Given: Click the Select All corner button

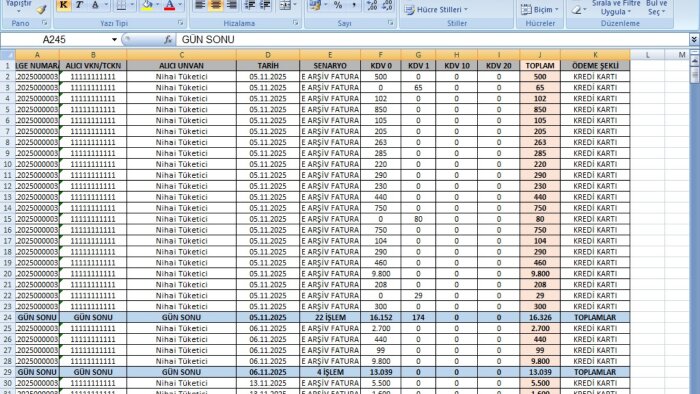Looking at the screenshot, I should click(8, 54).
